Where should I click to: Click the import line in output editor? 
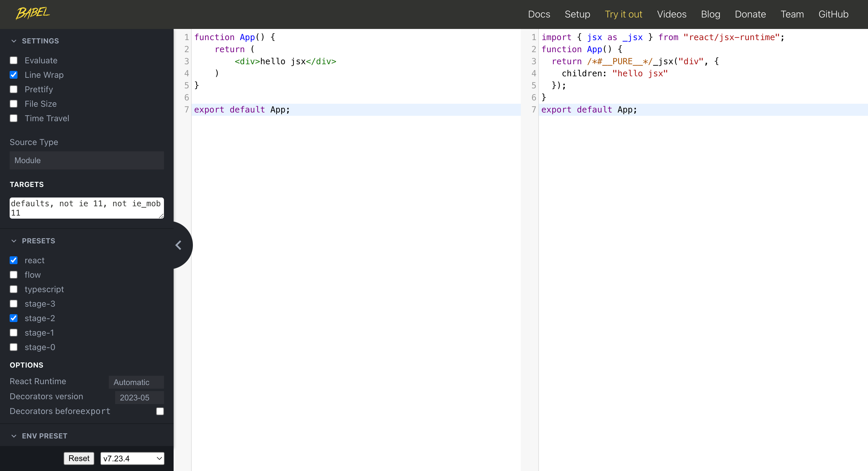click(663, 37)
